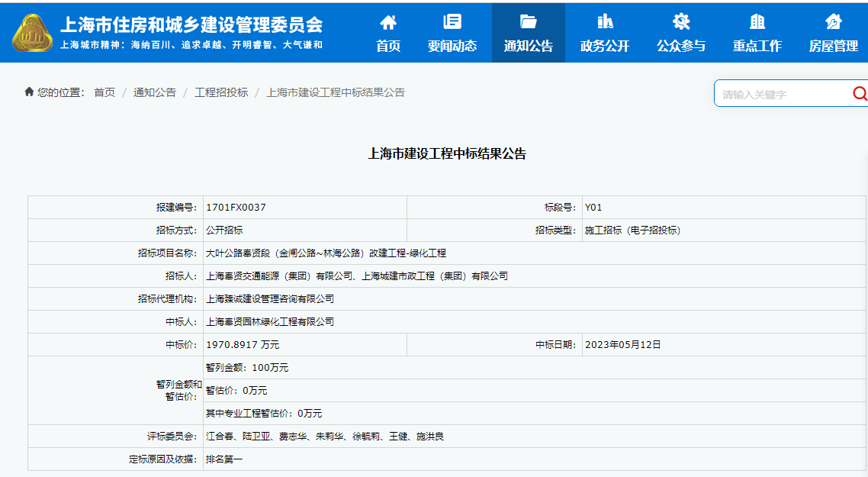Viewport: 868px width, 477px height.
Task: Click the house icon above 首页
Action: [x=388, y=21]
